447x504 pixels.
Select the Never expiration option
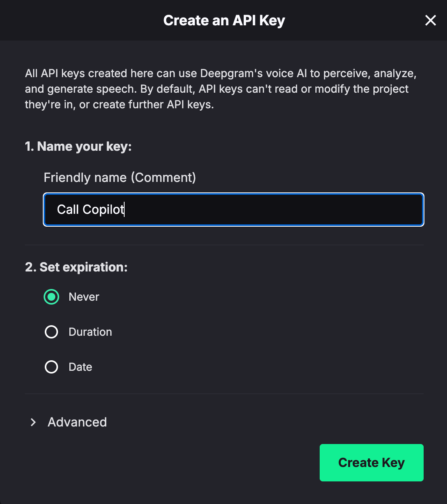point(51,296)
